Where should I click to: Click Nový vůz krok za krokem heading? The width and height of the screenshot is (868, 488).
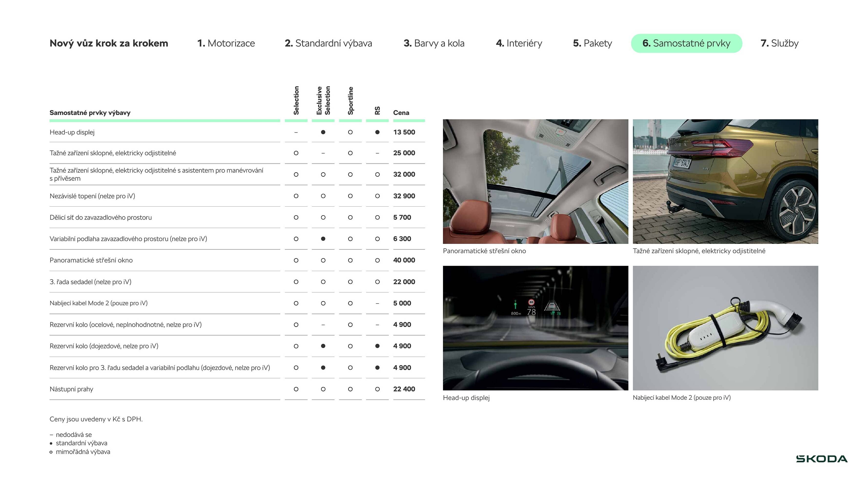[108, 43]
